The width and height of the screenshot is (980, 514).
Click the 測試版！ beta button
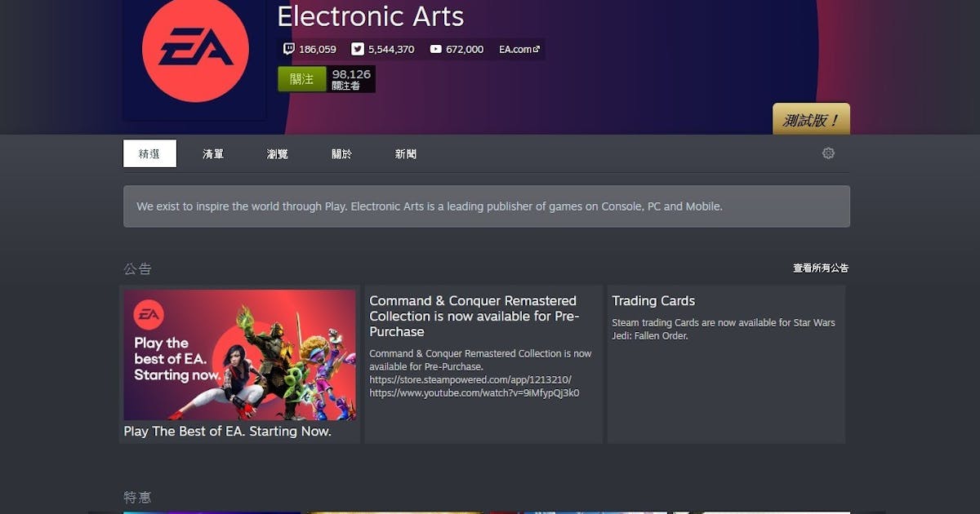(811, 119)
